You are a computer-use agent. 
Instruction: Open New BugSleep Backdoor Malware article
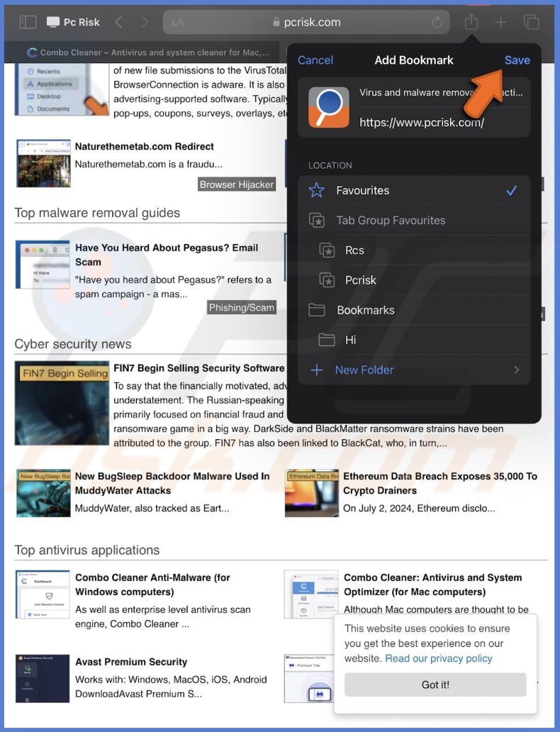click(x=172, y=483)
